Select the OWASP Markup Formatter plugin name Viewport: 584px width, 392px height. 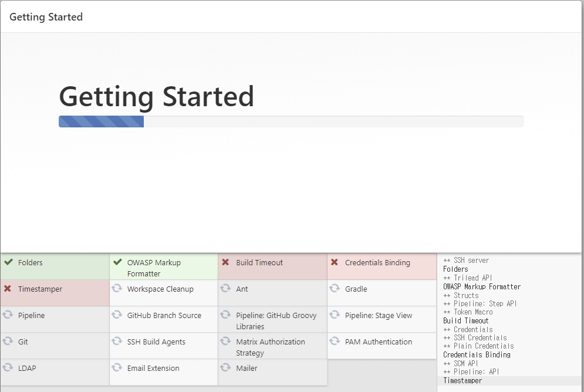(x=154, y=268)
